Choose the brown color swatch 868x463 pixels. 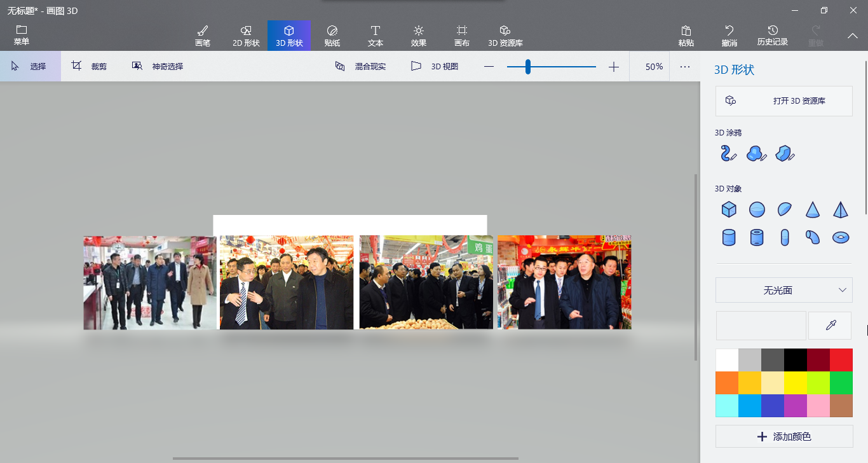(841, 406)
